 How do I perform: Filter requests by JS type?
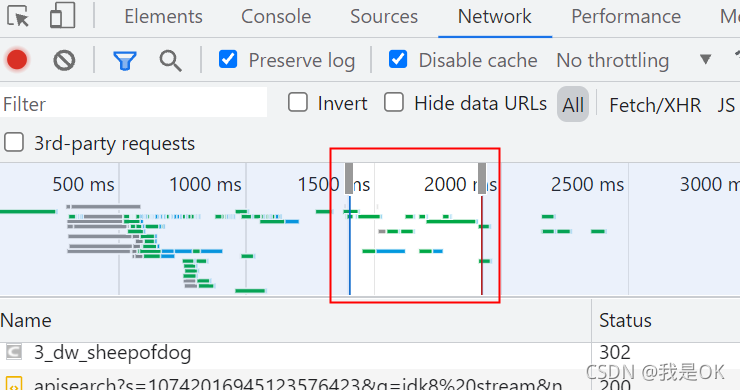(x=726, y=105)
